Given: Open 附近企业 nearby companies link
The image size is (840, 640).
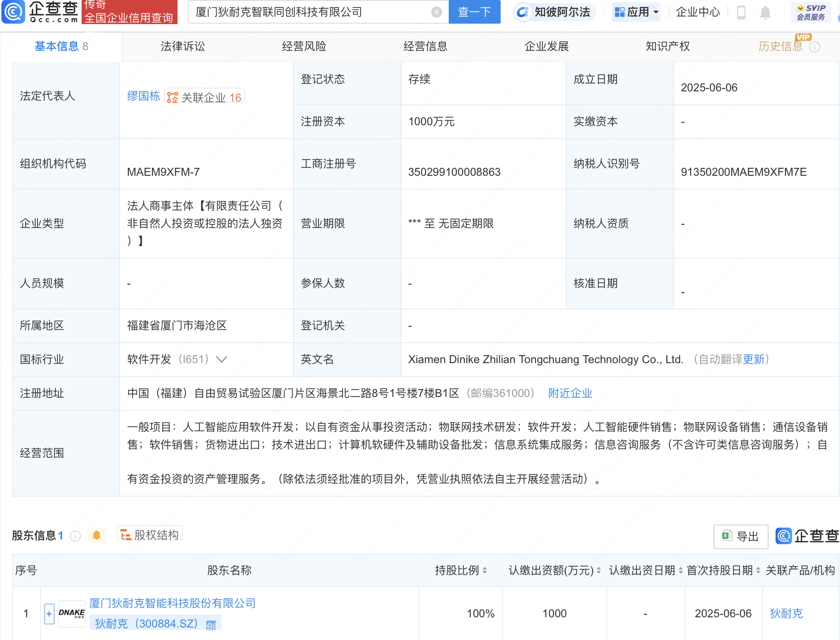Looking at the screenshot, I should pos(570,393).
